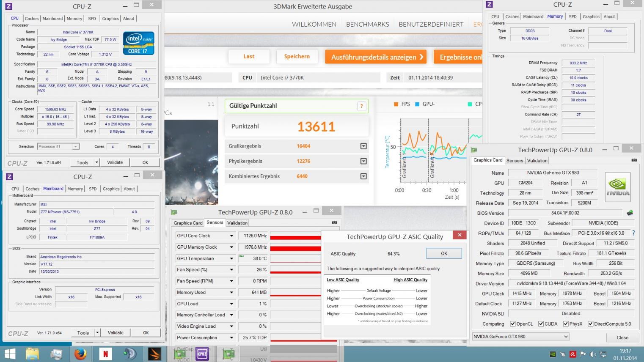The width and height of the screenshot is (644, 362).
Task: Click the volume speaker tray icon
Action: tap(593, 354)
